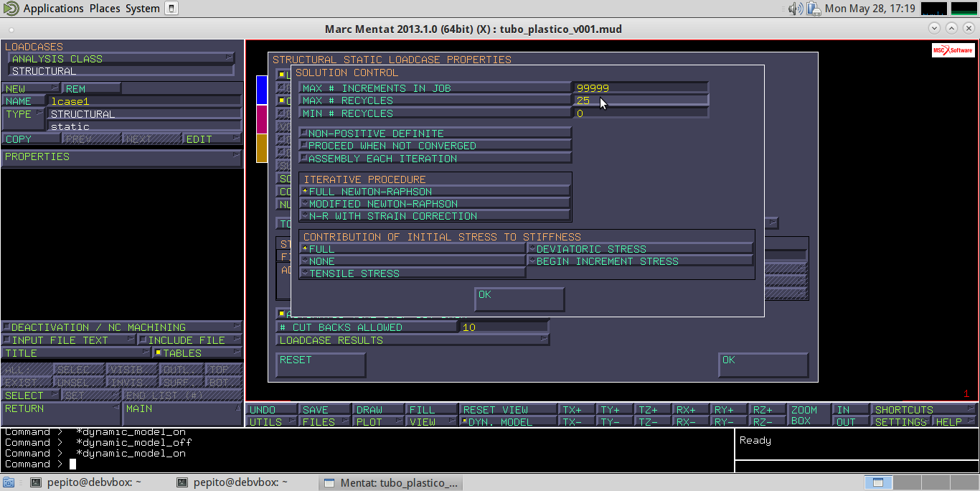Select TENSILE STRESS contribution
The width and height of the screenshot is (980, 491).
413,273
